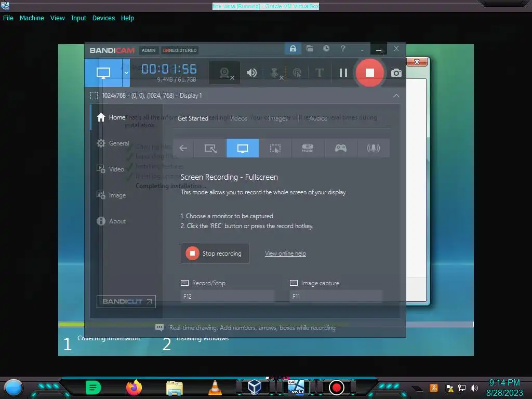Click the volume icon in system tray

click(474, 388)
